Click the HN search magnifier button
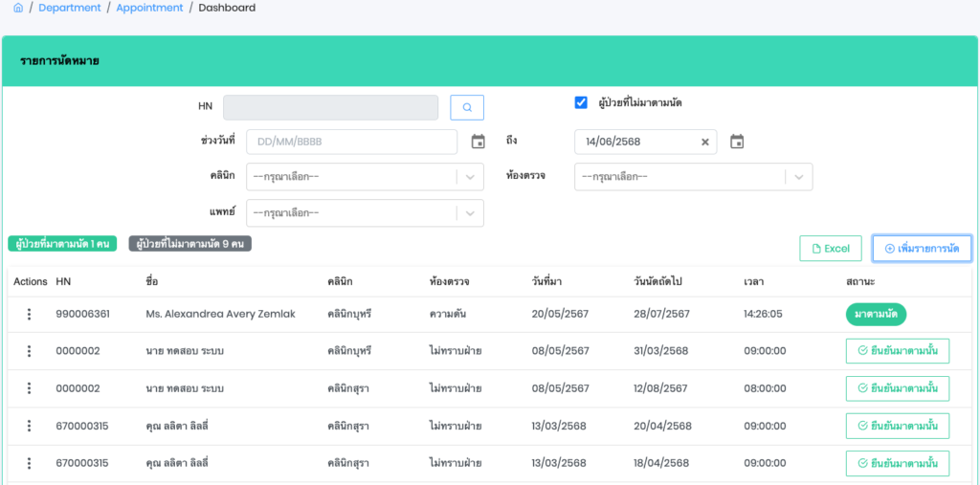Image resolution: width=980 pixels, height=485 pixels. coord(467,107)
